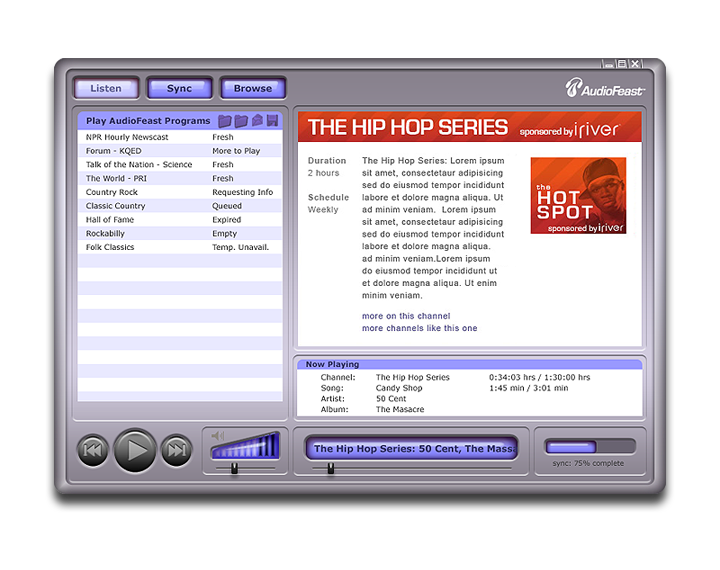Go to the Browse tab
This screenshot has height=570, width=720.
coord(253,88)
